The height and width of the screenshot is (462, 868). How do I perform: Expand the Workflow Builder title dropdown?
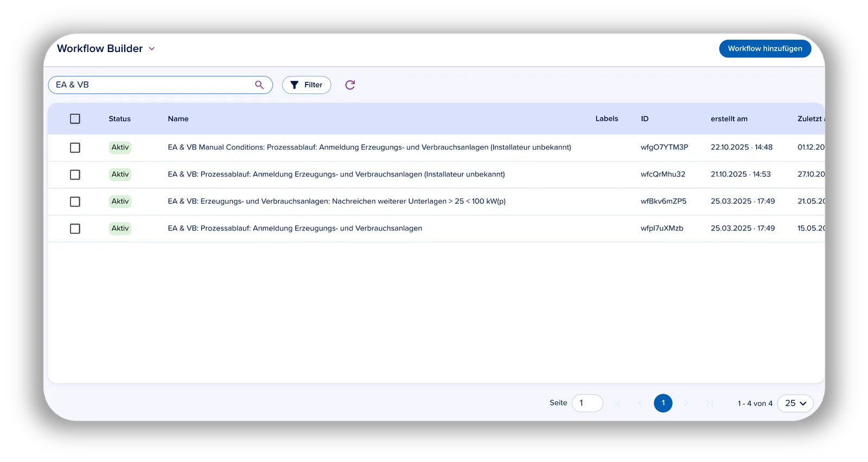[152, 49]
